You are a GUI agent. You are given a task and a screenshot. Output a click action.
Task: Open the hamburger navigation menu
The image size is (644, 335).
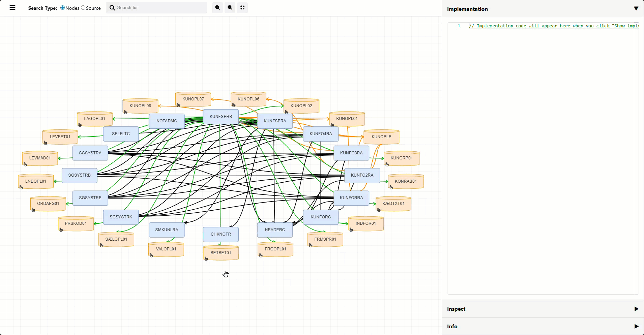(x=12, y=7)
